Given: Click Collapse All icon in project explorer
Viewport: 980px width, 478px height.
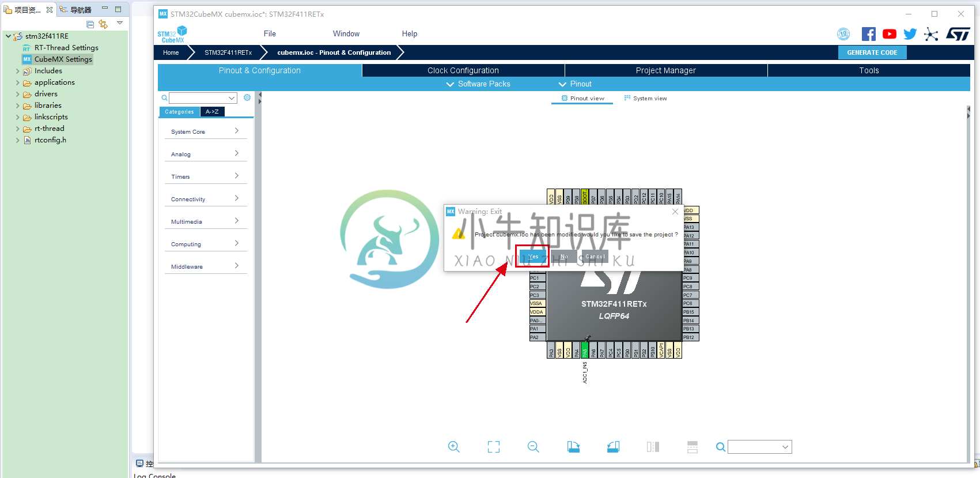Looking at the screenshot, I should point(90,24).
